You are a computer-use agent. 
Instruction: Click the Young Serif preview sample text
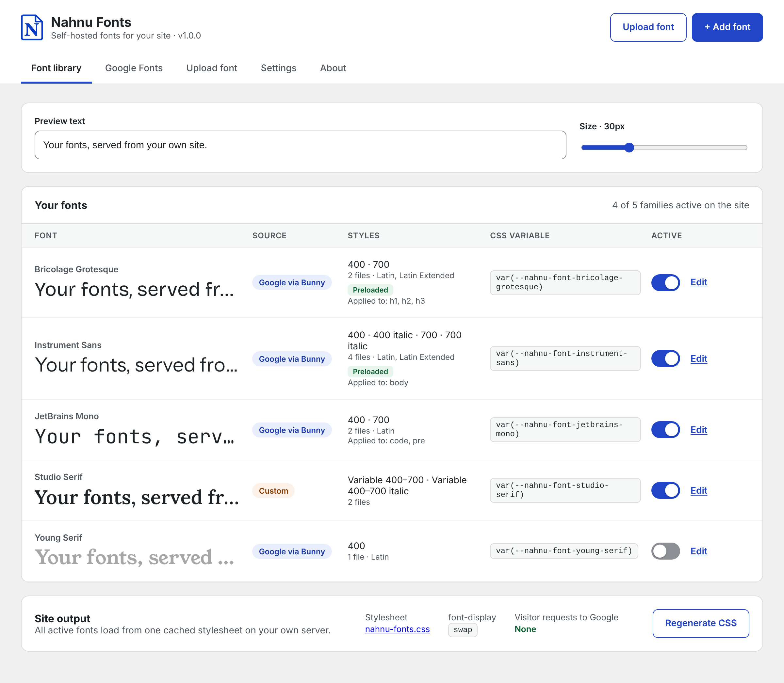coord(134,558)
